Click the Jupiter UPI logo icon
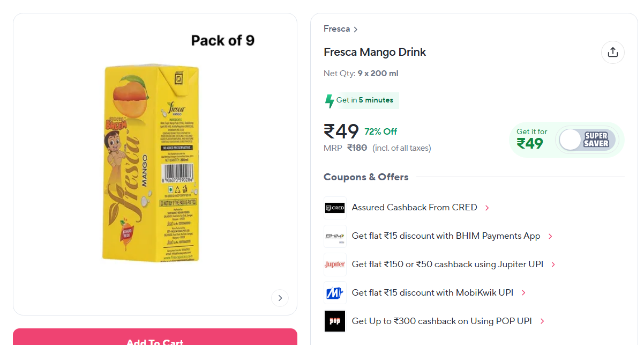Image resolution: width=644 pixels, height=345 pixels. 335,265
